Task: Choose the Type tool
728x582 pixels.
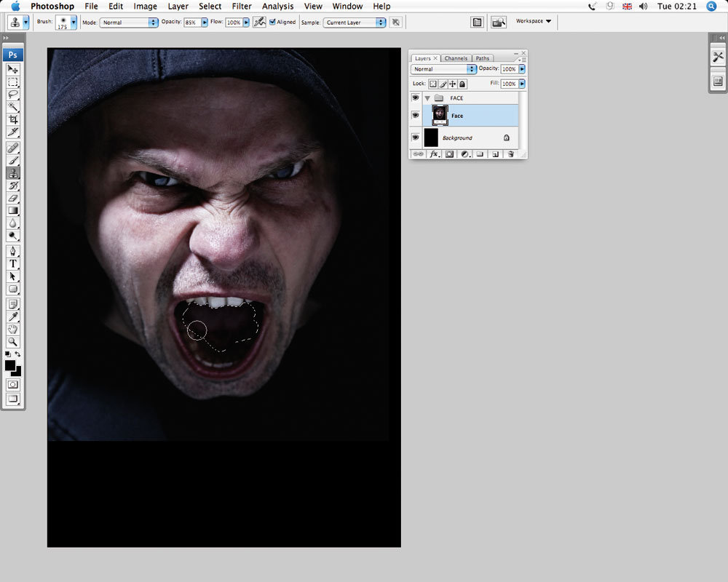Action: click(13, 263)
